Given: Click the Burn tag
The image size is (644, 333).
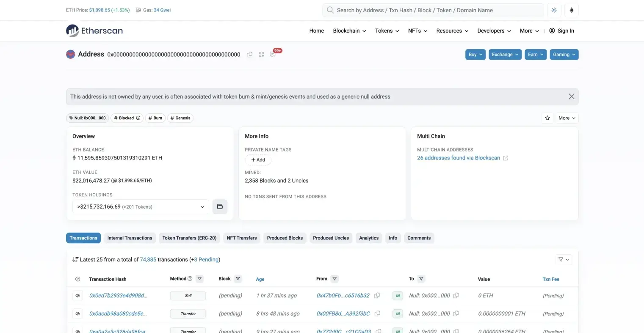Looking at the screenshot, I should [x=155, y=118].
